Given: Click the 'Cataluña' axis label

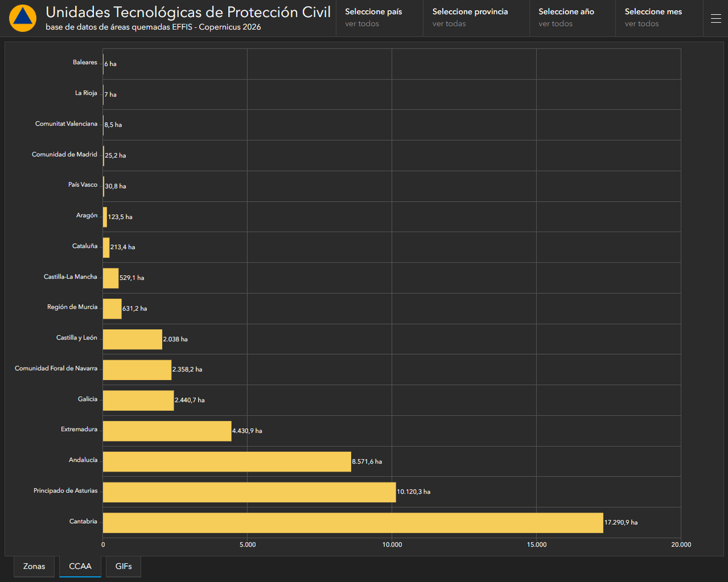Looking at the screenshot, I should tap(85, 246).
